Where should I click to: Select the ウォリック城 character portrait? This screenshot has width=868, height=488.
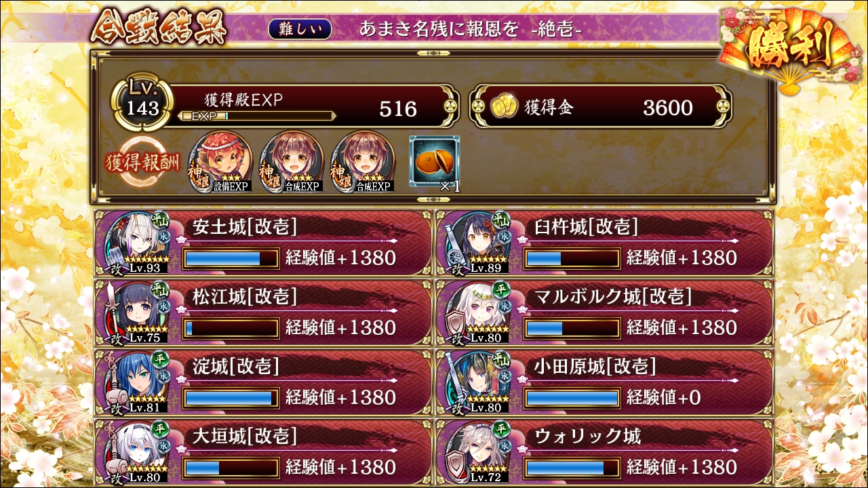[477, 451]
